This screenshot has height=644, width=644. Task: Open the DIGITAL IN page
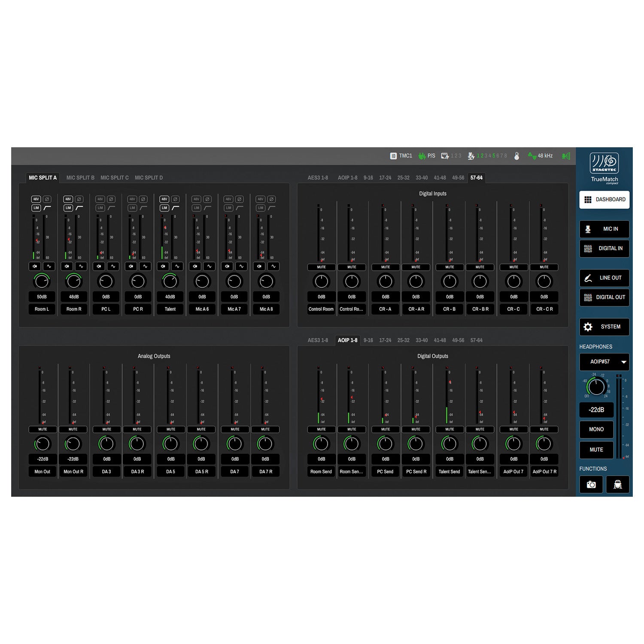pos(605,249)
